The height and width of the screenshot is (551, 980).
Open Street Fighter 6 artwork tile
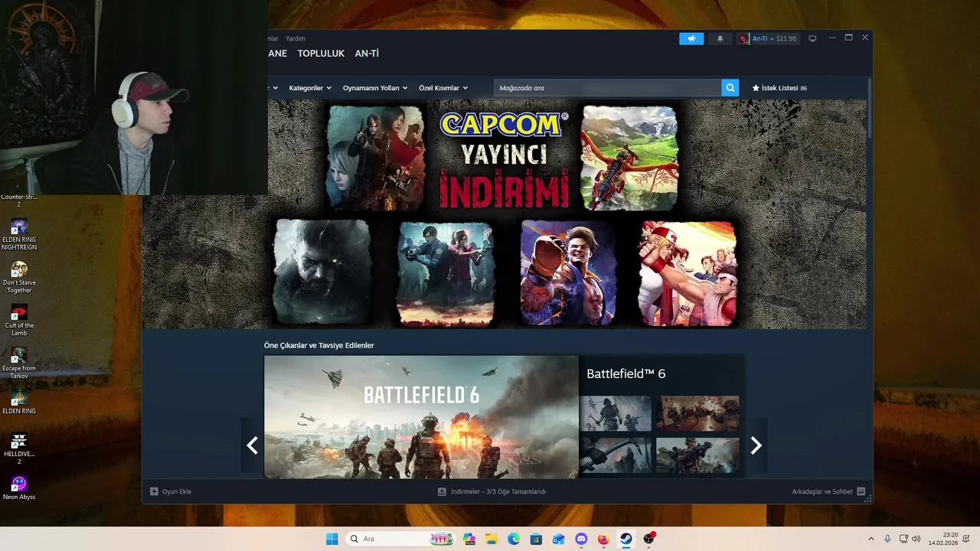click(x=569, y=272)
